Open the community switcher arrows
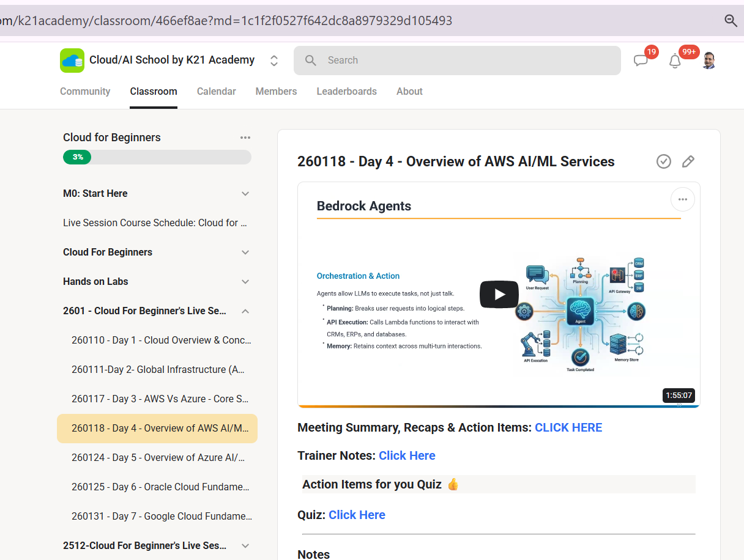Viewport: 744px width, 560px height. [274, 61]
